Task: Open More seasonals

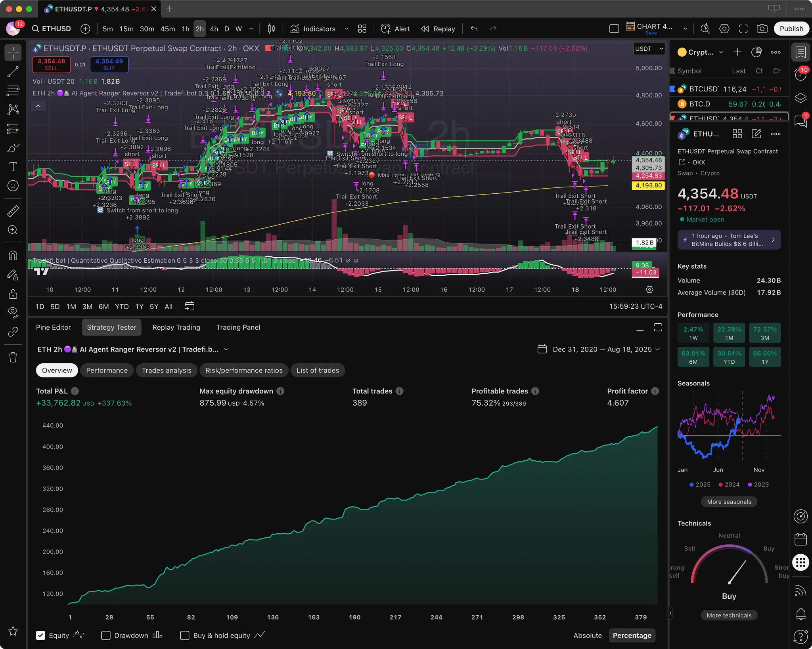Action: (x=729, y=502)
